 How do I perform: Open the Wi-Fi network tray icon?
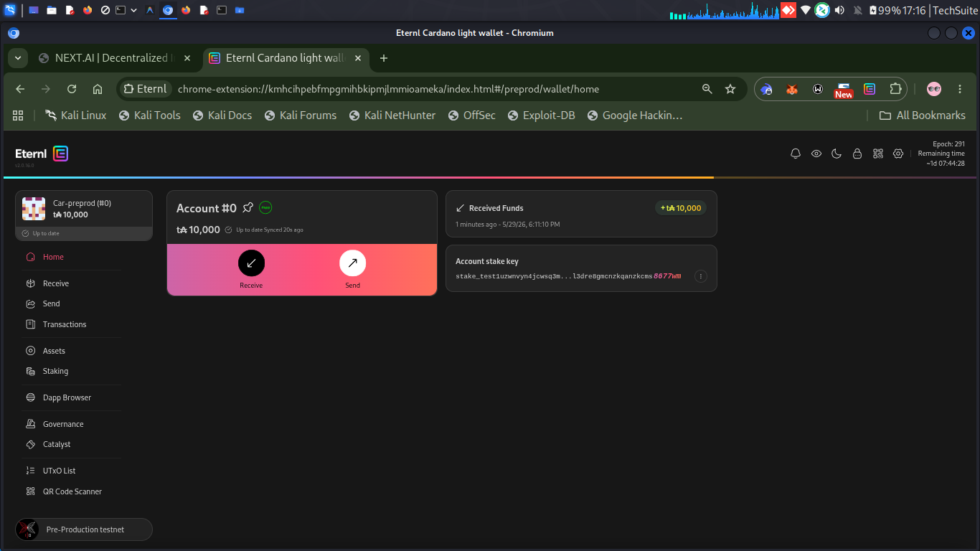[x=806, y=10]
